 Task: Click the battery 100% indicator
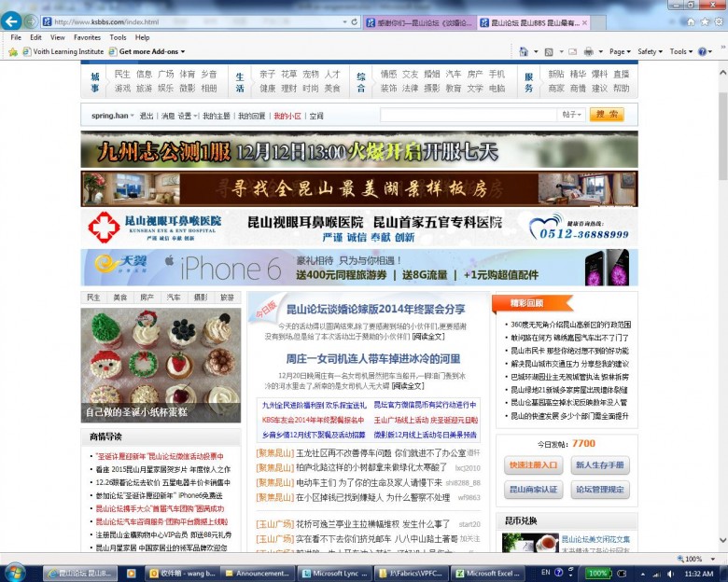pos(597,574)
